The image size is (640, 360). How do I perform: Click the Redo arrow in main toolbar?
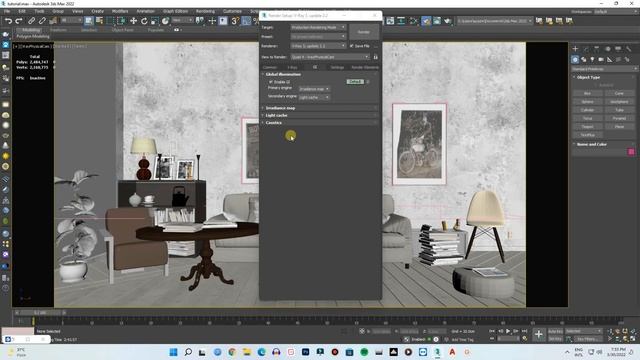(18, 21)
